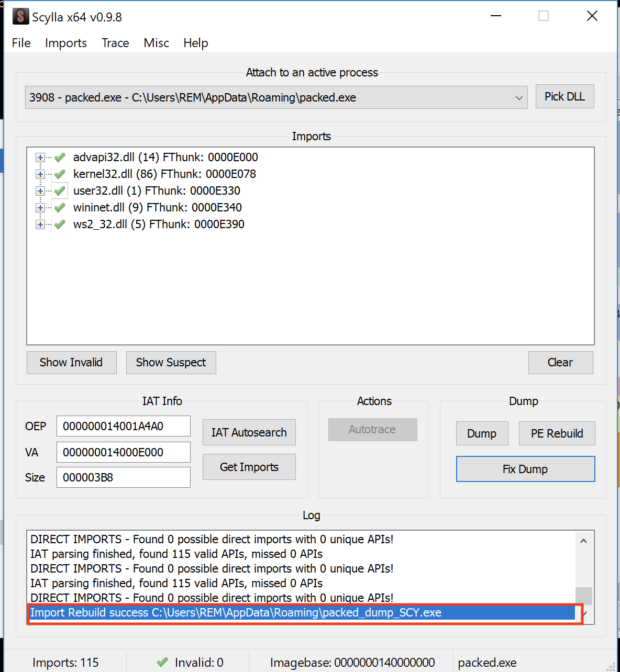Image resolution: width=620 pixels, height=672 pixels.
Task: Expand the ws2_32.dll import node
Action: 40,225
